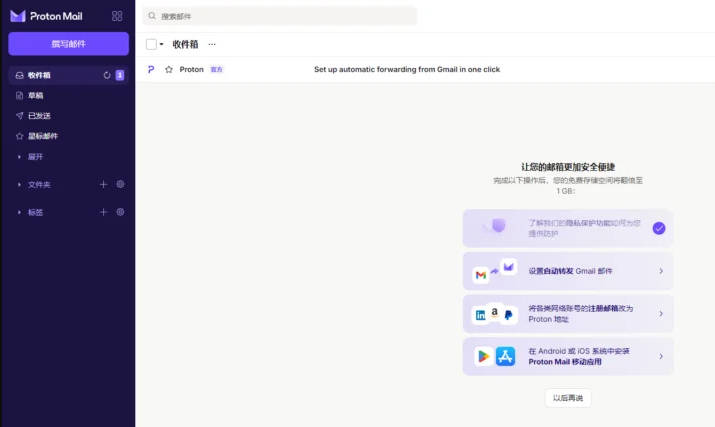Open the selection dropdown arrow beside checkbox
This screenshot has height=427, width=715.
click(161, 44)
